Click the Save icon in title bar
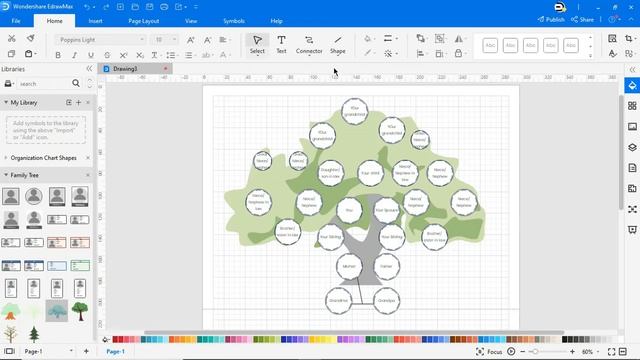640x360 pixels. point(149,7)
